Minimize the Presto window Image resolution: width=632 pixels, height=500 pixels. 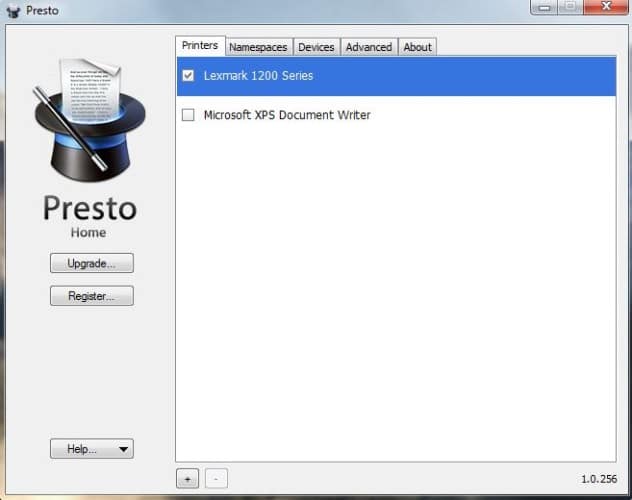click(x=544, y=7)
